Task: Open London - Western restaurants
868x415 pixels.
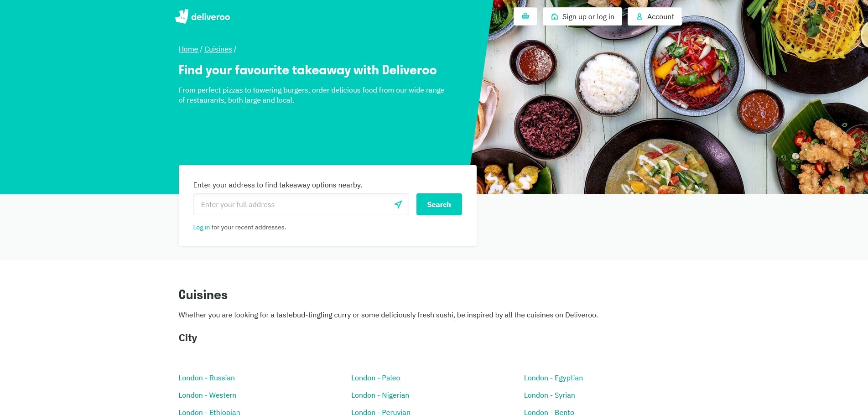Action: 207,395
